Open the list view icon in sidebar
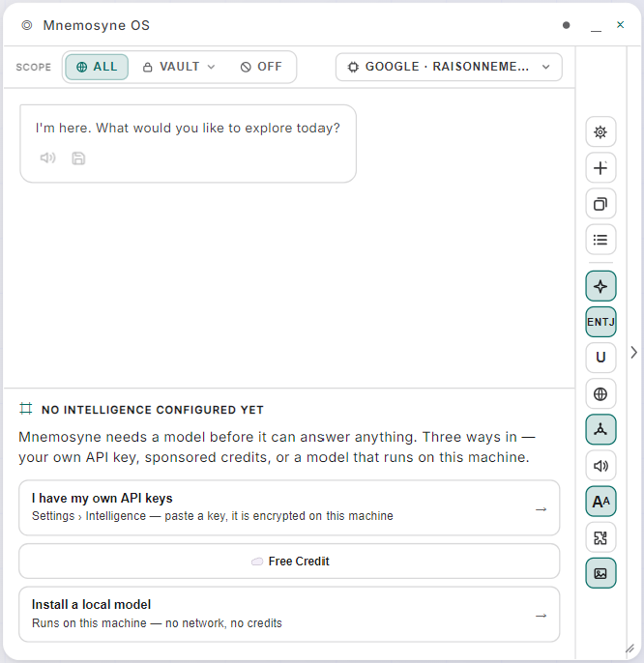 tap(600, 240)
